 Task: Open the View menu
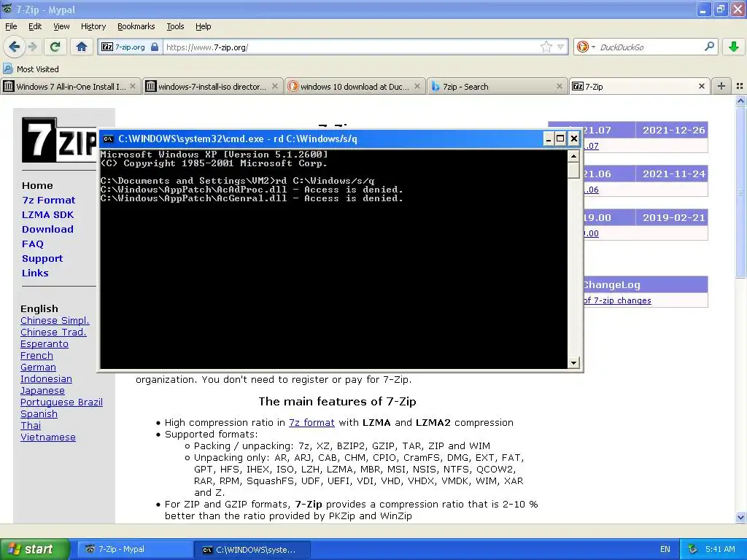(x=61, y=26)
